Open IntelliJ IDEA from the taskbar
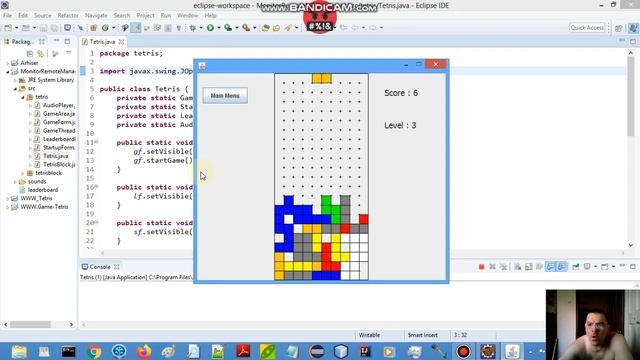 365,351
